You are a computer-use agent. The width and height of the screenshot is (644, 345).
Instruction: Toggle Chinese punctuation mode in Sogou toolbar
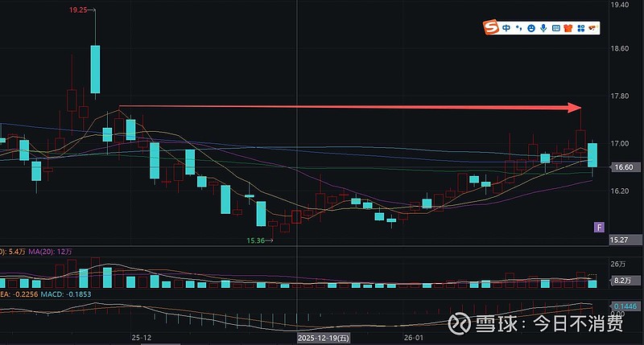[519, 28]
